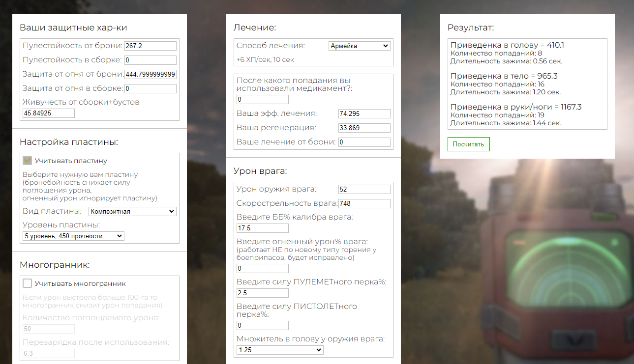Toggle the 'Учитывать пластину' checkbox
634x364 pixels.
point(28,161)
